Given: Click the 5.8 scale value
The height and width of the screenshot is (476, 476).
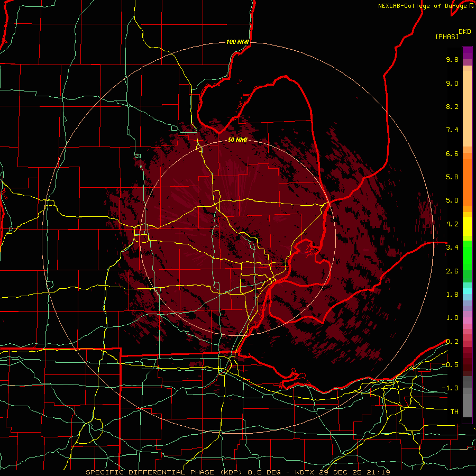Looking at the screenshot, I should click(x=452, y=177).
